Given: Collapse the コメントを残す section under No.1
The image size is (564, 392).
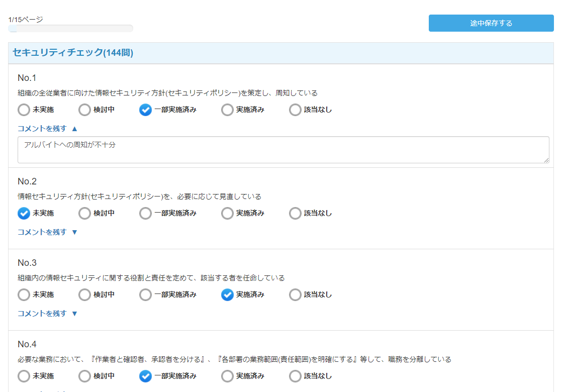Looking at the screenshot, I should [47, 129].
